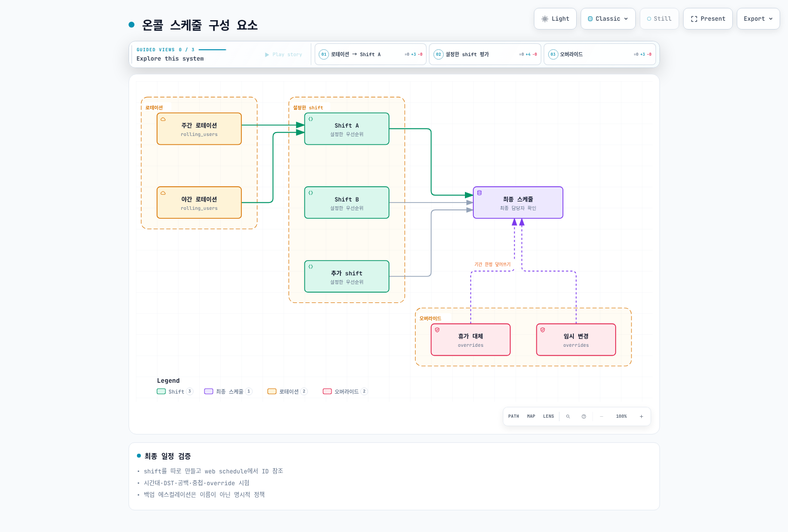This screenshot has width=788, height=532.
Task: Select the 휴가 대체 override node
Action: pos(471,340)
